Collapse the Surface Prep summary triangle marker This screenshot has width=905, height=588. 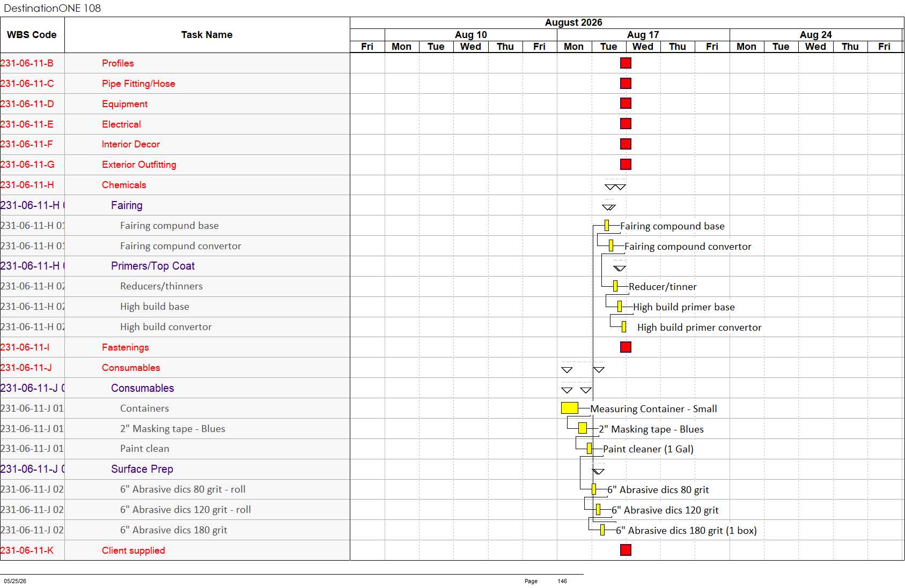599,471
